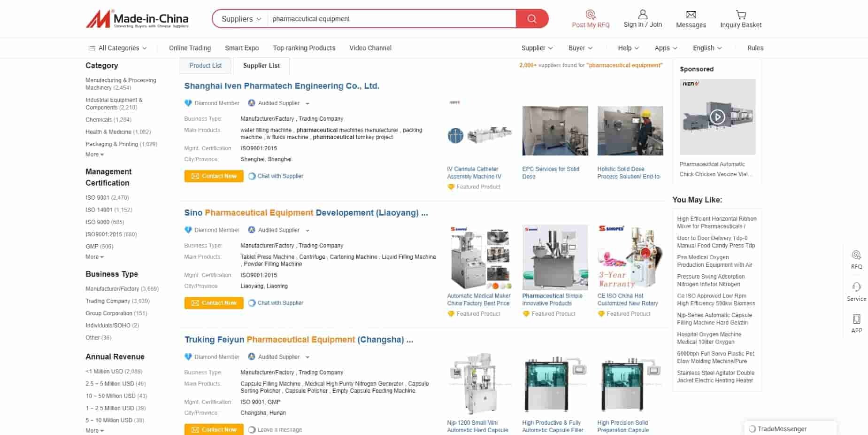The width and height of the screenshot is (868, 435).
Task: Open Top-ranking Products menu item
Action: pos(304,48)
